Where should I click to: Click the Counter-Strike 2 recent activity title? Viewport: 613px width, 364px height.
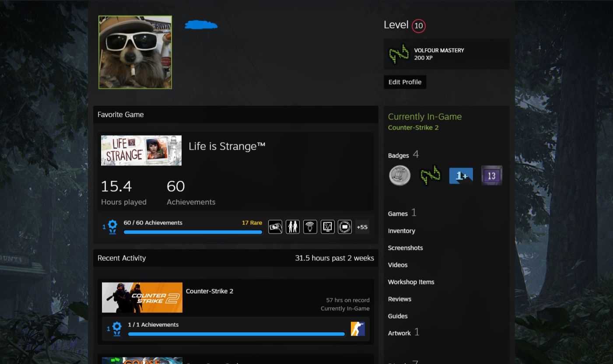click(x=210, y=291)
